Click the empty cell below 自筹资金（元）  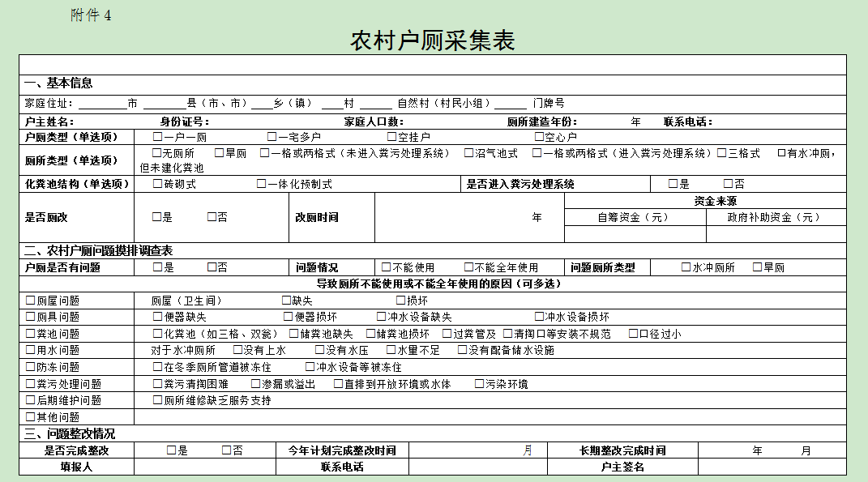coord(635,234)
